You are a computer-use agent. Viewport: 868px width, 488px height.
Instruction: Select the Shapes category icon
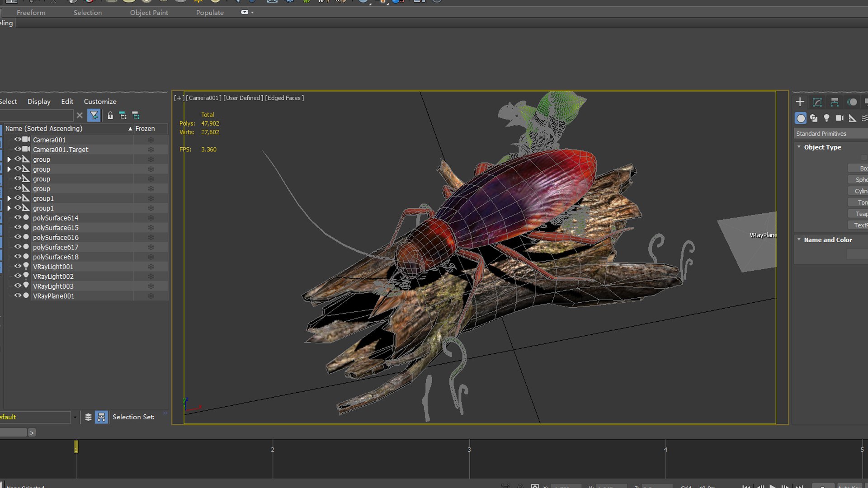(814, 118)
